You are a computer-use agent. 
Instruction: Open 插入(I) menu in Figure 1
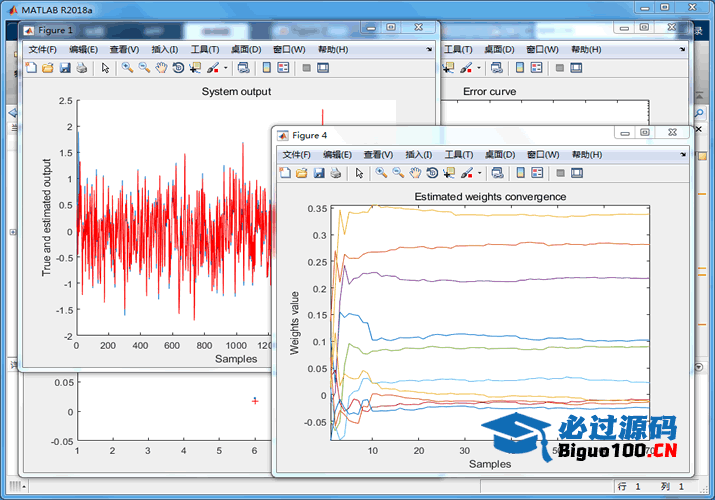[x=165, y=49]
